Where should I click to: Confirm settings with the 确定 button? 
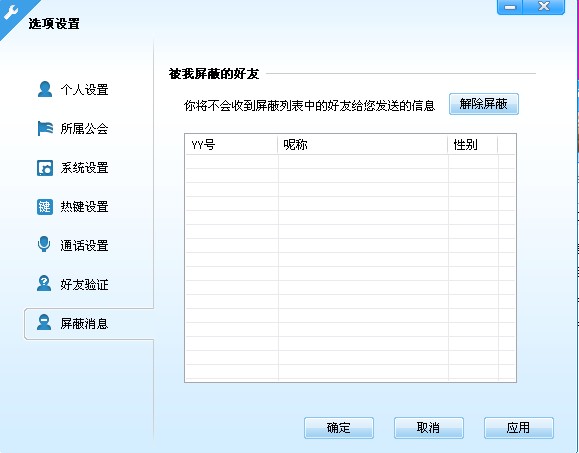coord(339,428)
